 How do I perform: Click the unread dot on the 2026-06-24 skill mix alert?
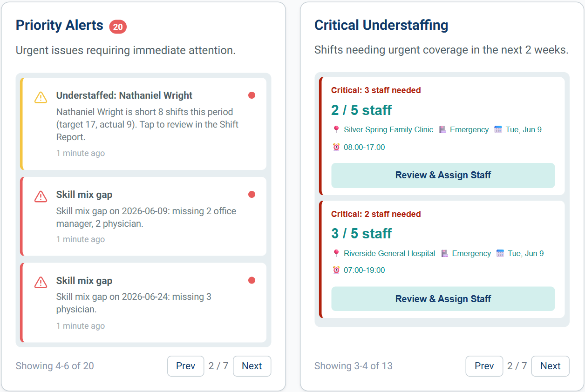click(x=252, y=280)
